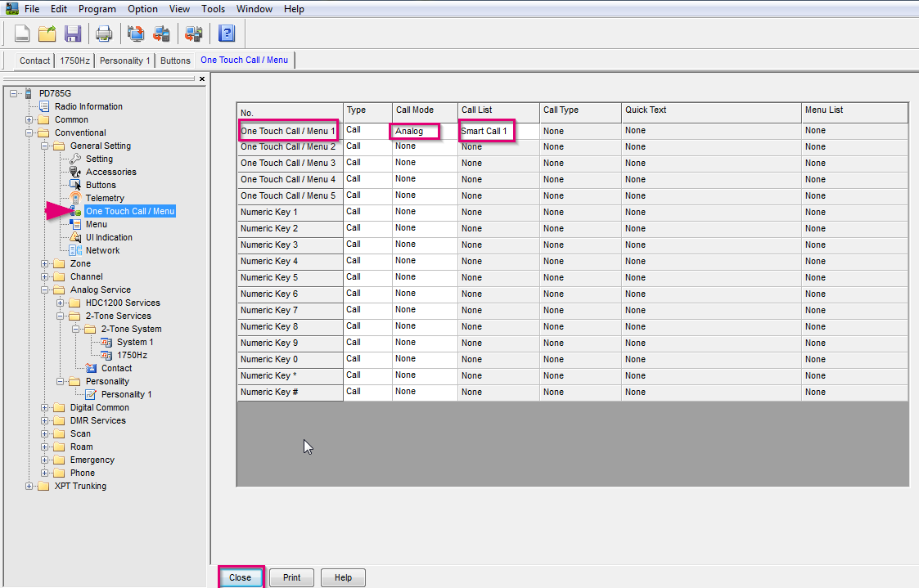This screenshot has height=588, width=919.
Task: Expand the Emergency folder node
Action: click(44, 460)
